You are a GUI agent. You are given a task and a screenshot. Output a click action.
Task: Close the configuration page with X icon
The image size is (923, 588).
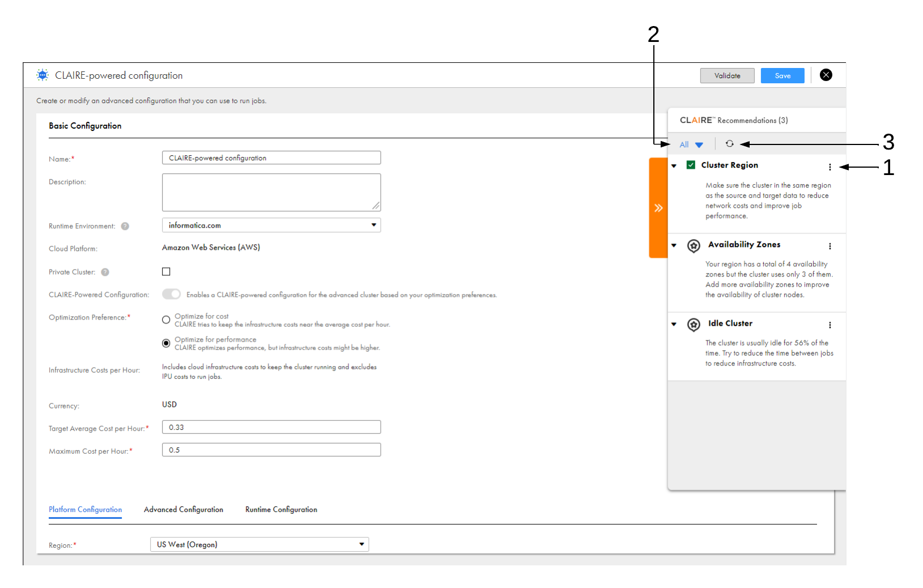click(826, 75)
